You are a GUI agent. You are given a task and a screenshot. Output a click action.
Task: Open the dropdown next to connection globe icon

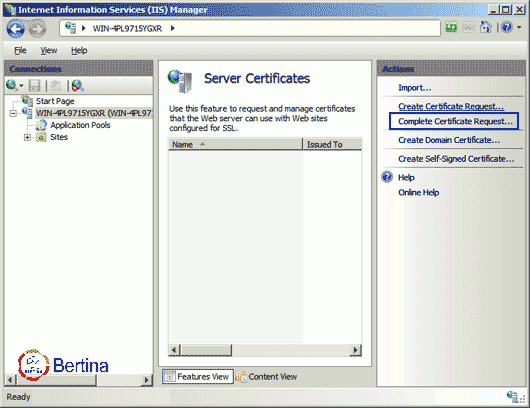coord(21,86)
